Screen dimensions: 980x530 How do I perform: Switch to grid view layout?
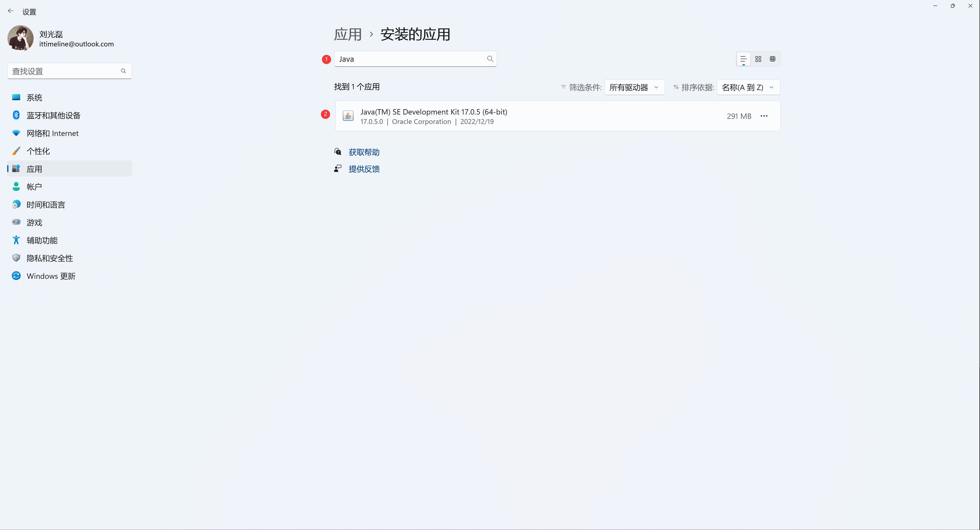[x=758, y=59]
